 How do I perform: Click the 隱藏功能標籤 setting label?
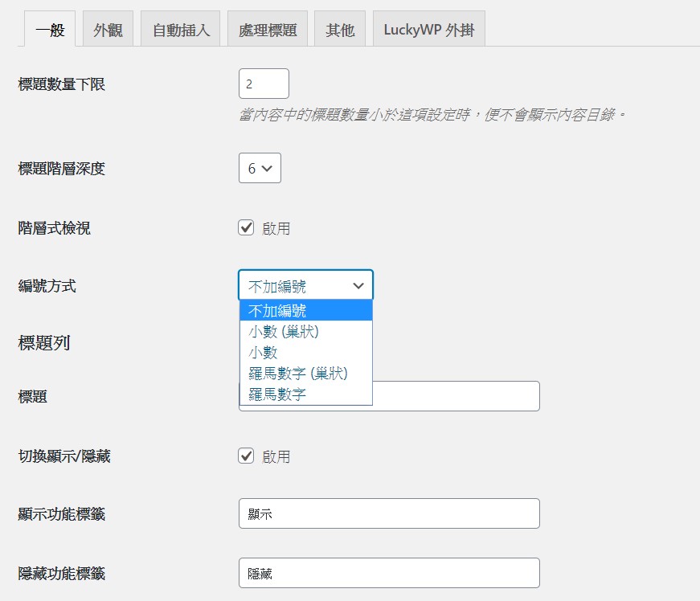tap(62, 574)
